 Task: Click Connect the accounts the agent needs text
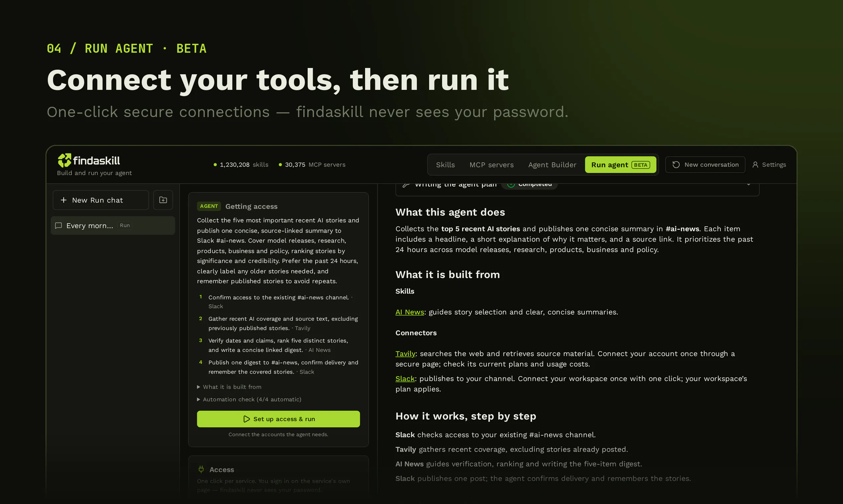[x=278, y=434]
